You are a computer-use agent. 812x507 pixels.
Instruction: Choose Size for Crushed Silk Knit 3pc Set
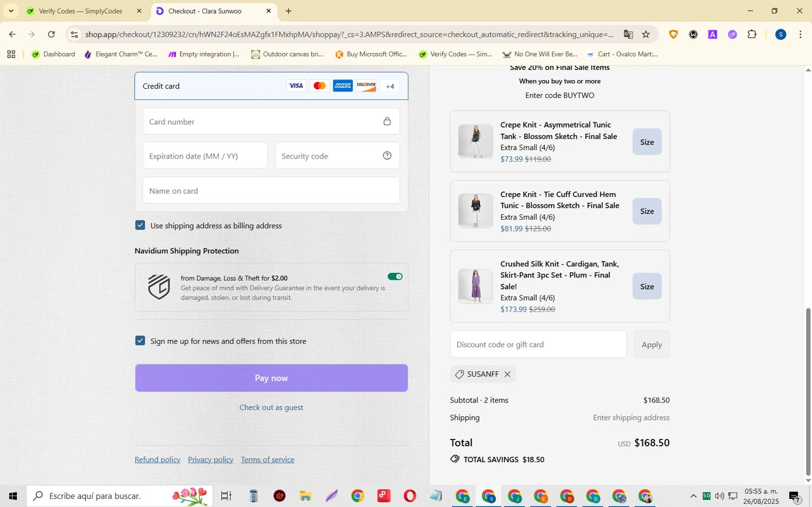pos(647,286)
